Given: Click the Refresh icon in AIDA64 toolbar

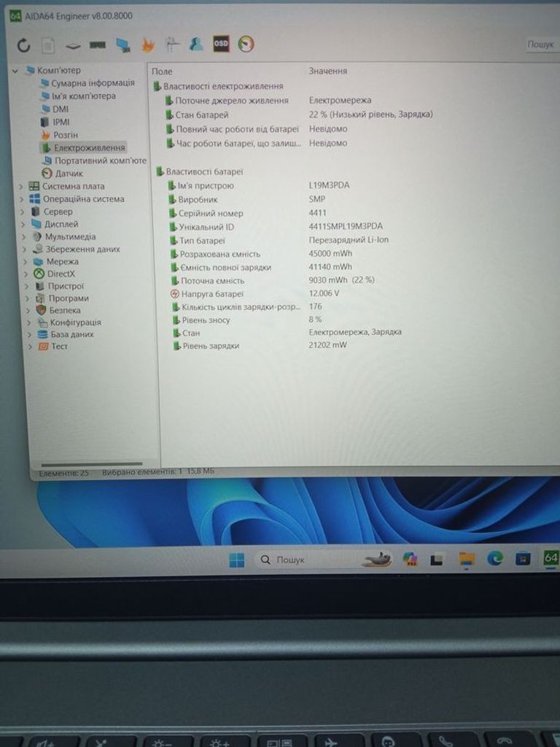Looking at the screenshot, I should (24, 46).
